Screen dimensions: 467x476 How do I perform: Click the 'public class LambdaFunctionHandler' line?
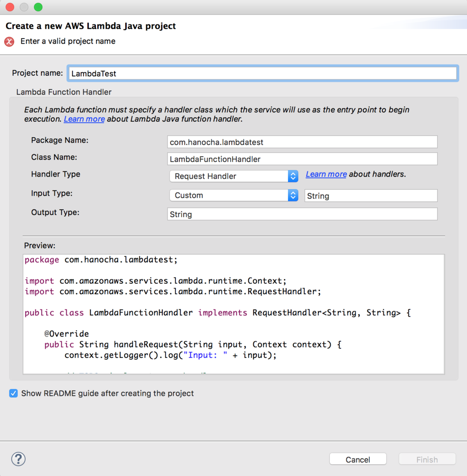(218, 313)
